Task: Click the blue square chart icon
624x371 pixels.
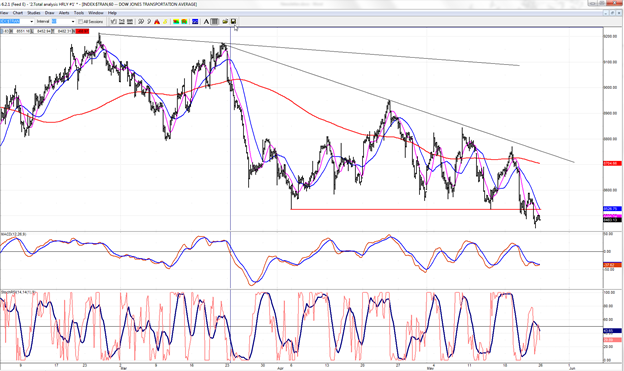Action: pos(195,21)
